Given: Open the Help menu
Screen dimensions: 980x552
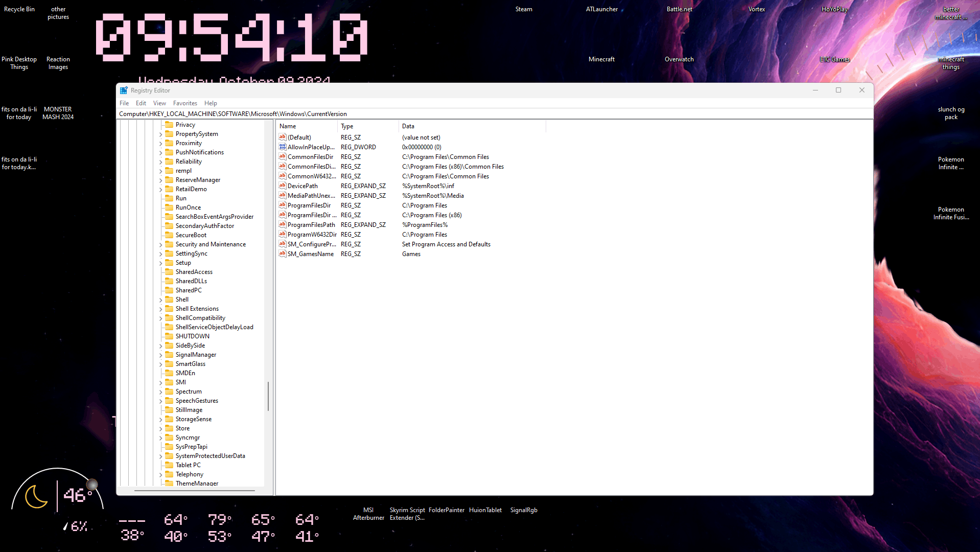Looking at the screenshot, I should coord(211,103).
